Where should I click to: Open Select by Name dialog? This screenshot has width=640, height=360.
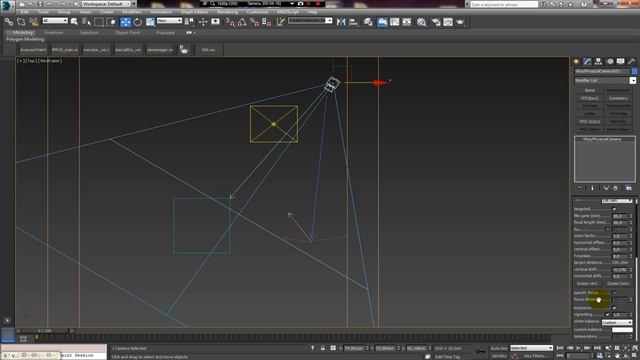pos(86,22)
